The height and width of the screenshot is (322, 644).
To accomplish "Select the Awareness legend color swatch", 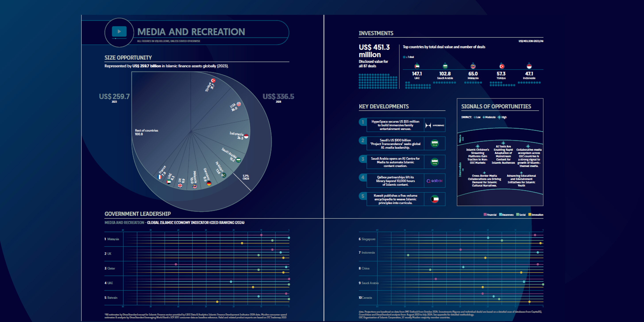I will point(501,214).
